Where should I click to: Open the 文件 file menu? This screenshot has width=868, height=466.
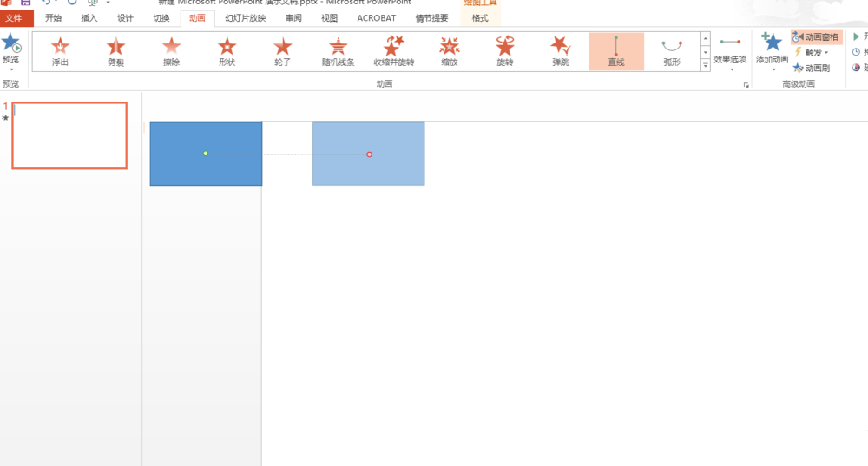[16, 18]
